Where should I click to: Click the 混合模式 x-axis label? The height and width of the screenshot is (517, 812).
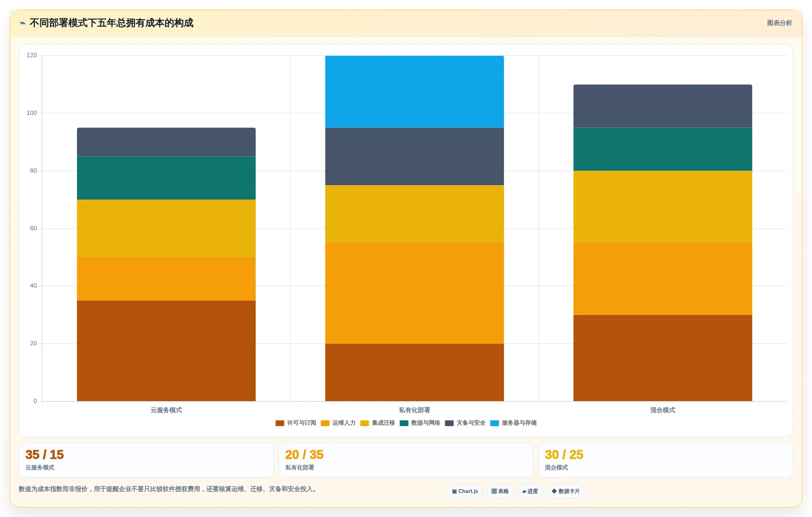click(663, 410)
